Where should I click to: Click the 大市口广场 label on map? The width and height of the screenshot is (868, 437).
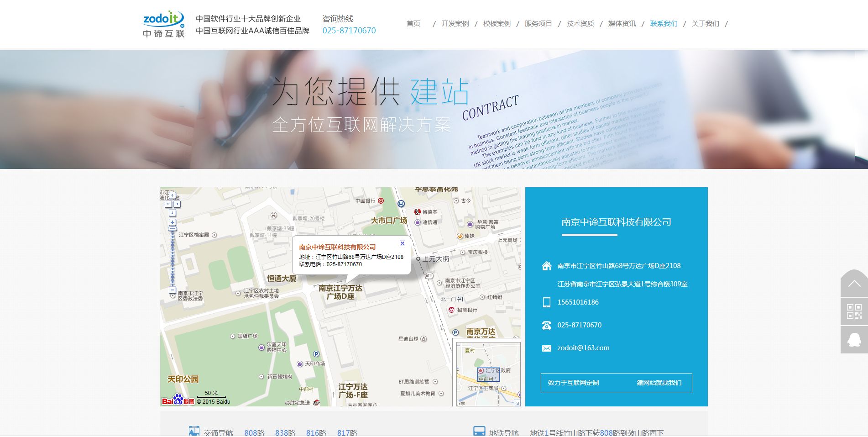[x=389, y=221]
